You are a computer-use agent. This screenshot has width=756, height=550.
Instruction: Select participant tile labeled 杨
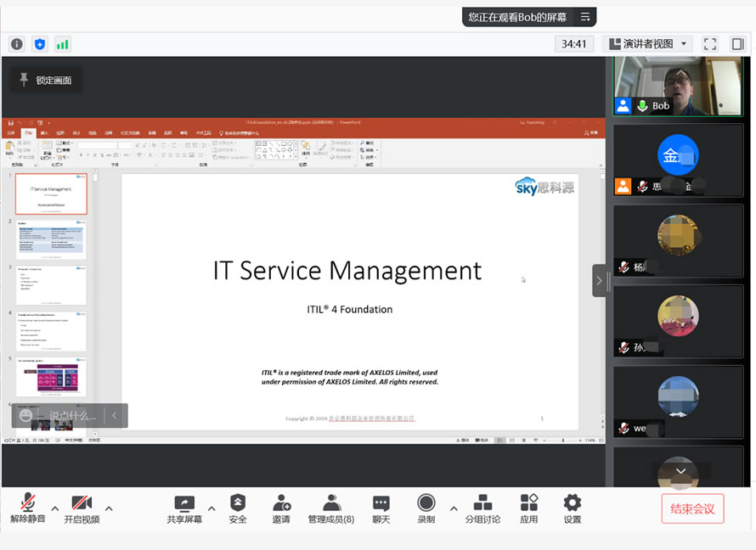678,241
